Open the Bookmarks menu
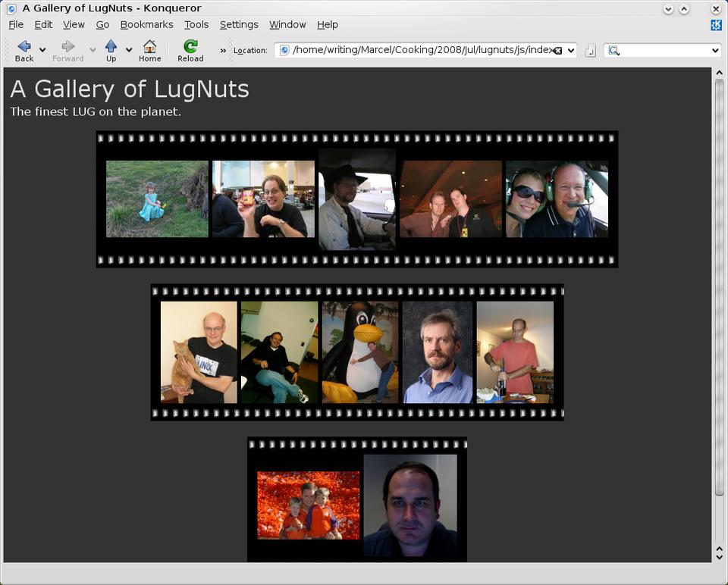 (146, 24)
